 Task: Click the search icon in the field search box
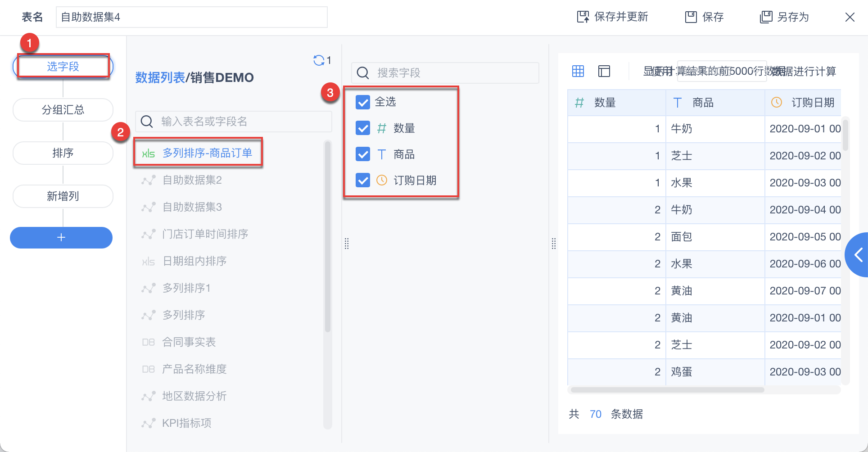click(363, 73)
